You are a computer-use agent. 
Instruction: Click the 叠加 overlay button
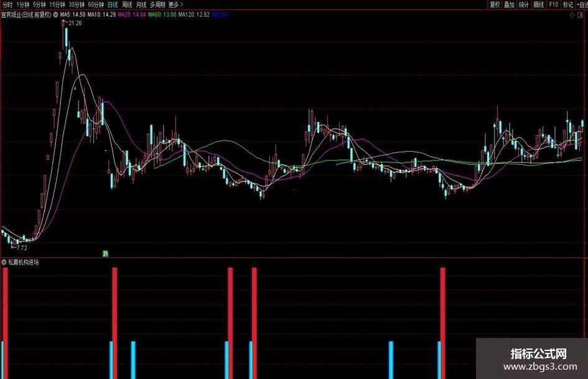tap(509, 4)
